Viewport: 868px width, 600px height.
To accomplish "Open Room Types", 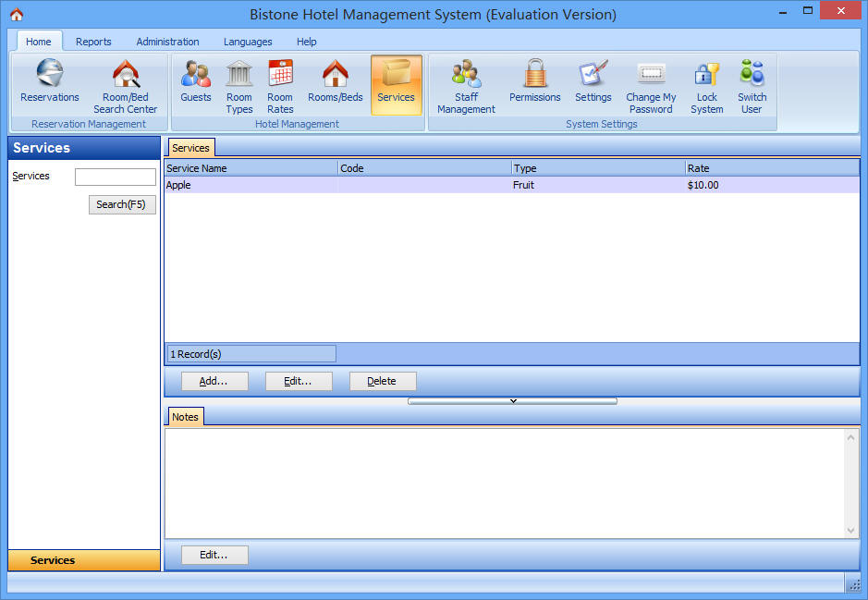I will pyautogui.click(x=239, y=86).
